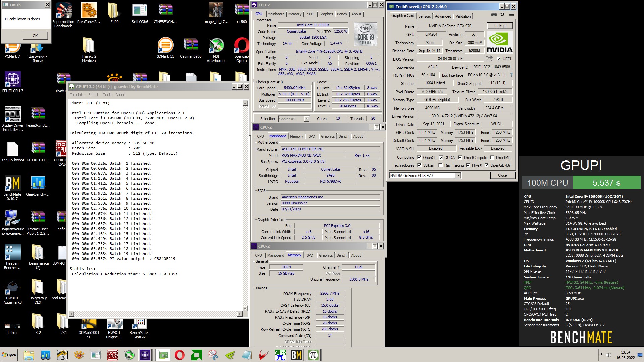The height and width of the screenshot is (362, 644).
Task: Show hidden system tray icons arrow
Action: point(601,355)
